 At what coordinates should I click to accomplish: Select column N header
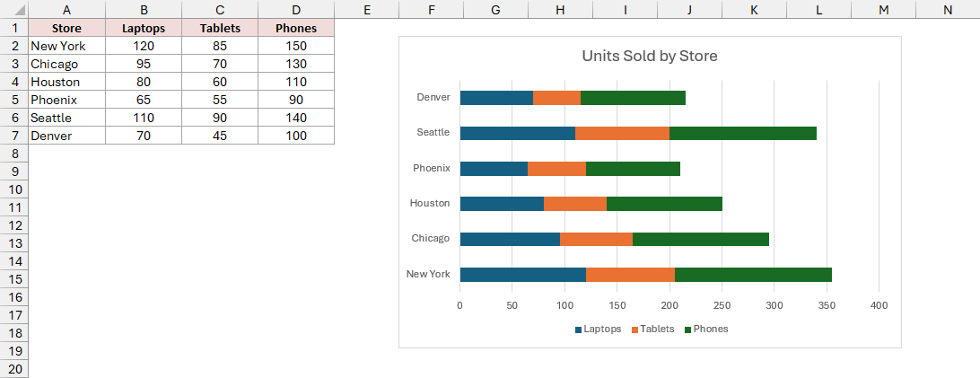(948, 9)
